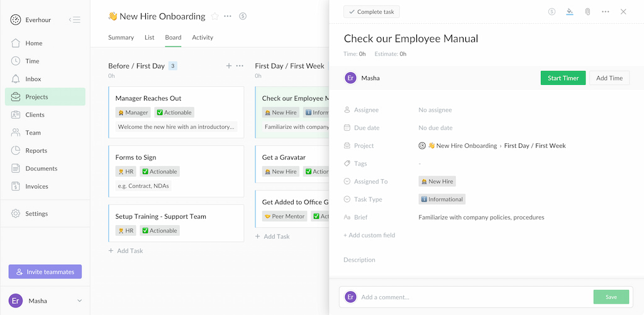Image resolution: width=644 pixels, height=315 pixels.
Task: Switch to the Activity tab
Action: point(203,37)
